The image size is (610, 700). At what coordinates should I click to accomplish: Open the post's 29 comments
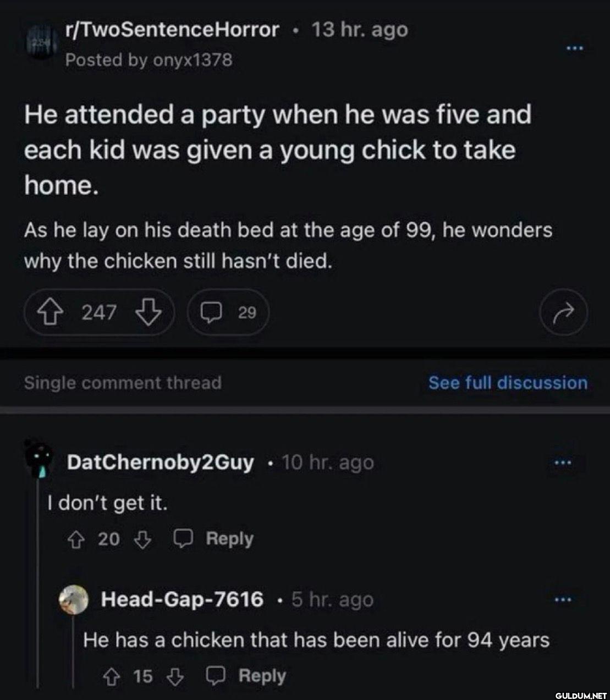coord(229,312)
